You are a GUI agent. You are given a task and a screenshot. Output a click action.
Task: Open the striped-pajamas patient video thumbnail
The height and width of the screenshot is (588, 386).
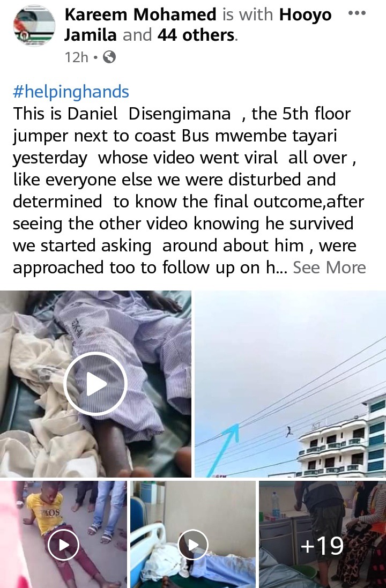pyautogui.click(x=95, y=384)
